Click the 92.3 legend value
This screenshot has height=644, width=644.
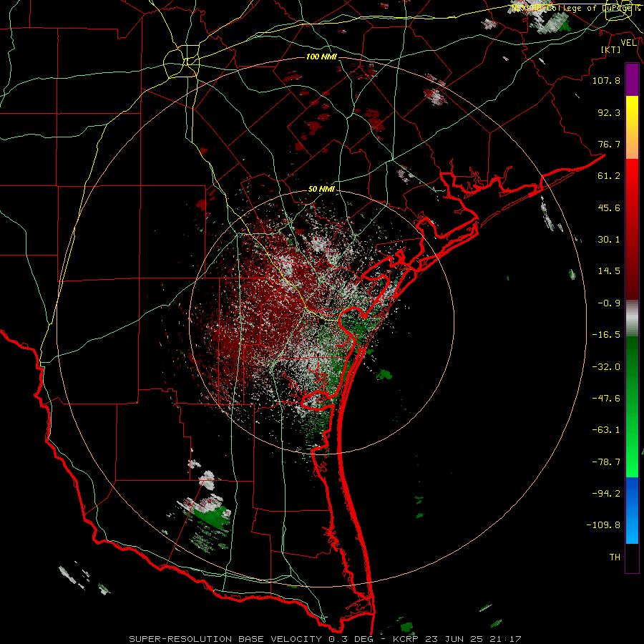coord(609,112)
